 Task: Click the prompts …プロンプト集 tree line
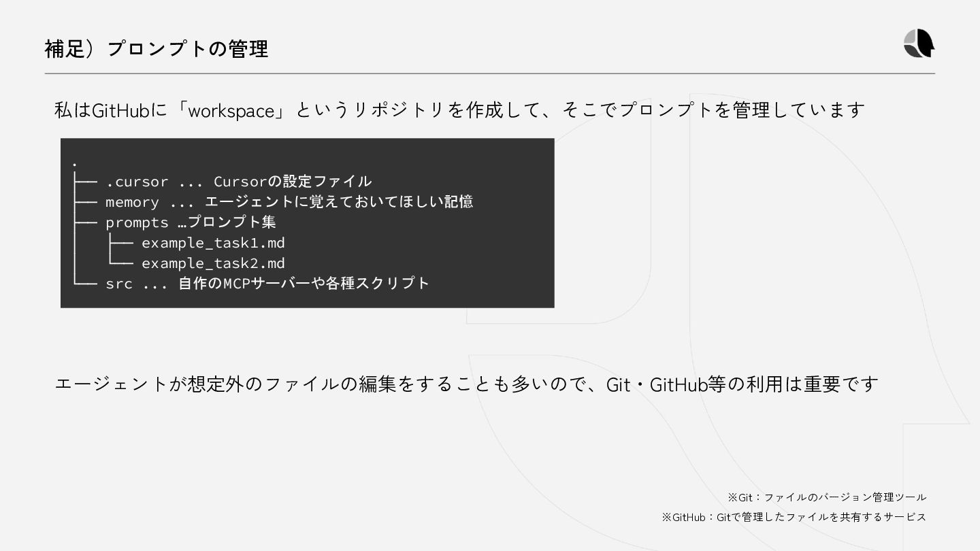174,222
